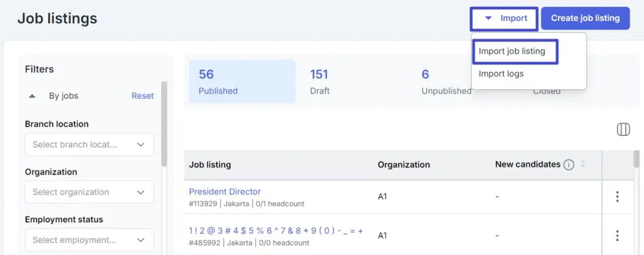
Task: Sort by New candidates arrows
Action: pos(582,164)
